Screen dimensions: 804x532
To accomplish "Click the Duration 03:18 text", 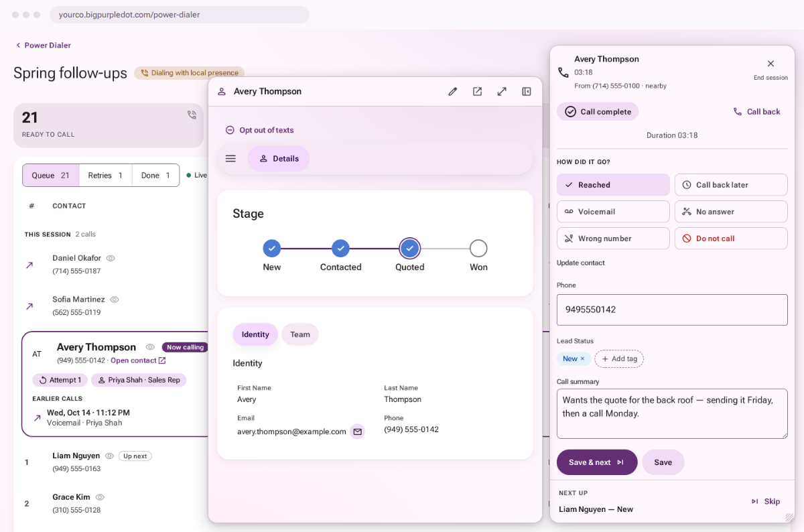I will 672,135.
